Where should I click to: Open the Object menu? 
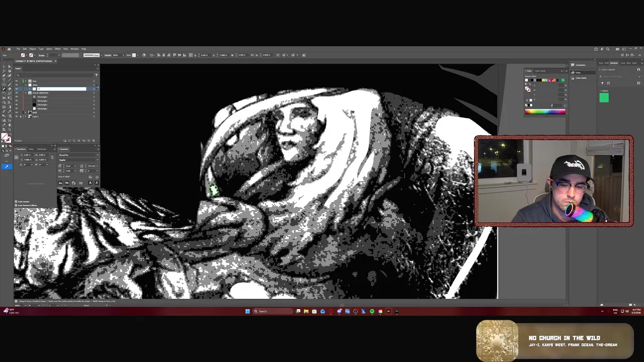tap(33, 49)
